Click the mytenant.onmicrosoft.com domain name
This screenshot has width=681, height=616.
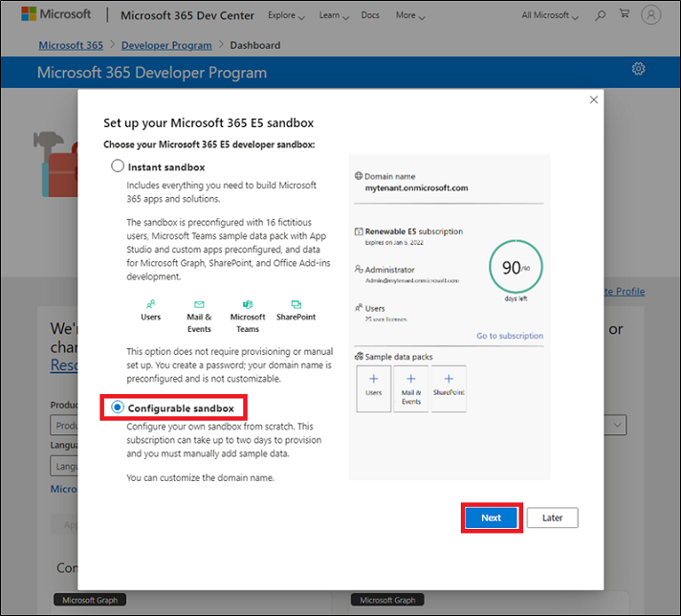pyautogui.click(x=416, y=188)
